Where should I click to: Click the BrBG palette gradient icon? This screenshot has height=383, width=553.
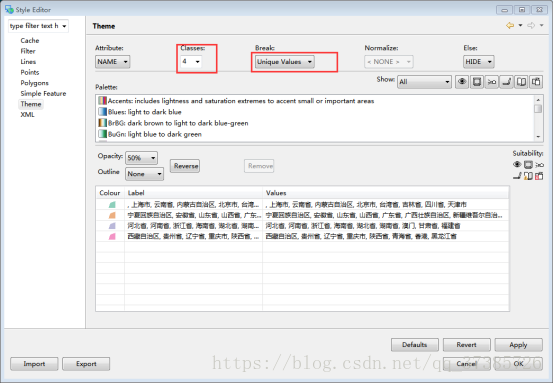(x=102, y=123)
